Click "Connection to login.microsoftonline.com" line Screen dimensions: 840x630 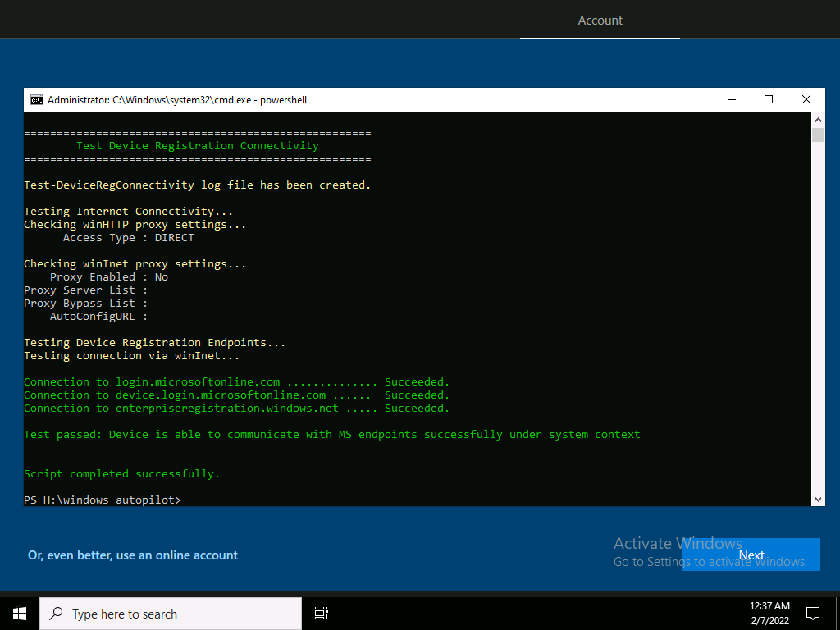tap(236, 382)
